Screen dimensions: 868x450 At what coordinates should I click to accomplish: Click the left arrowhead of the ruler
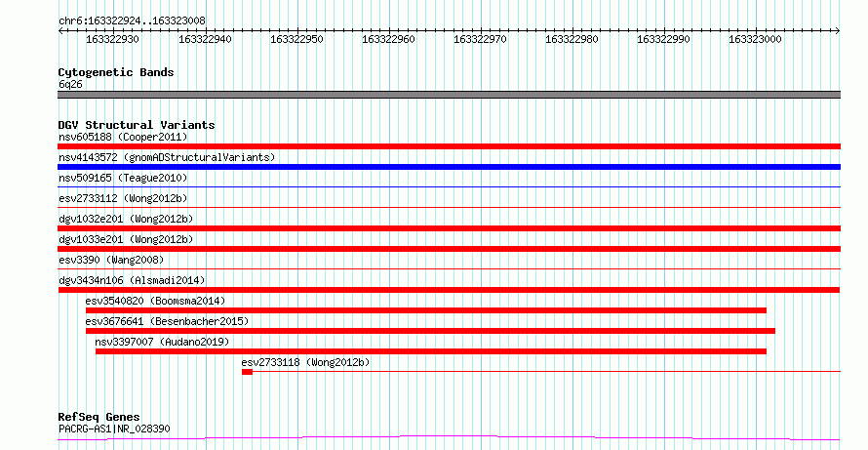60,31
